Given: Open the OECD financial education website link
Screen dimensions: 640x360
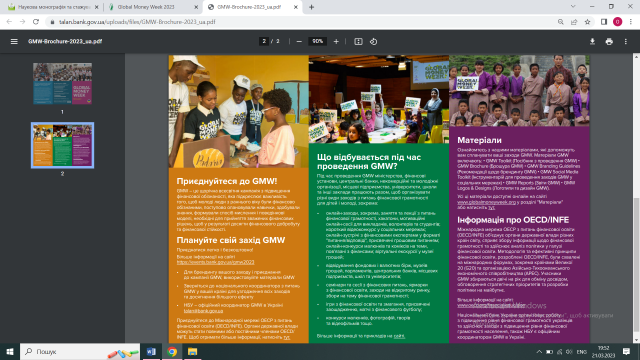Looking at the screenshot, I should (x=491, y=305).
